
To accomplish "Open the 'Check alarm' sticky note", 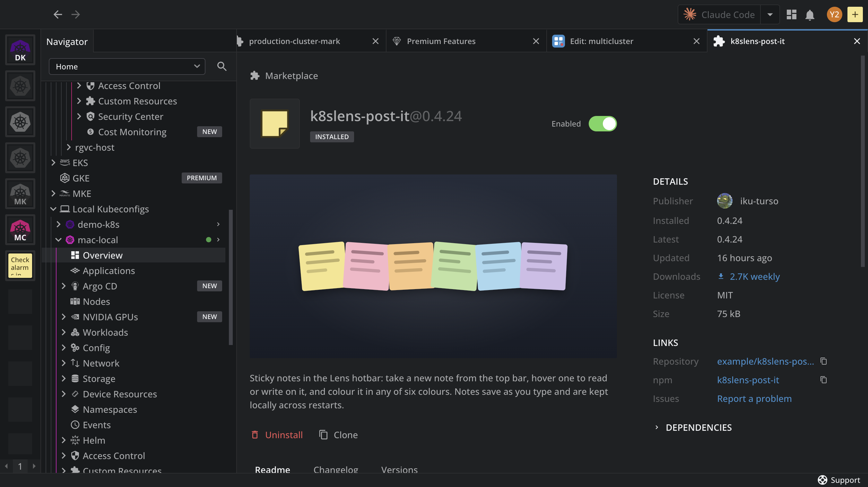I will pyautogui.click(x=20, y=266).
